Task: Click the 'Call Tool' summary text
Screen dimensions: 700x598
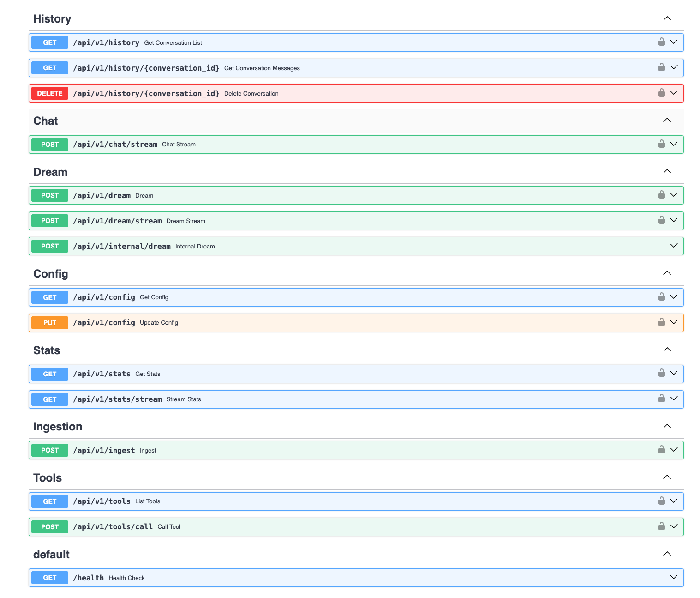Action: tap(169, 526)
